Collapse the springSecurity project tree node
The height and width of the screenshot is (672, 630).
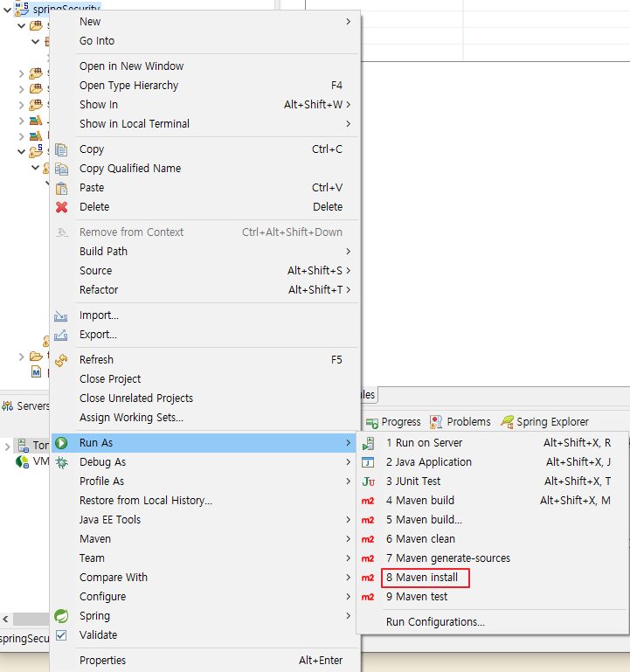click(x=7, y=10)
